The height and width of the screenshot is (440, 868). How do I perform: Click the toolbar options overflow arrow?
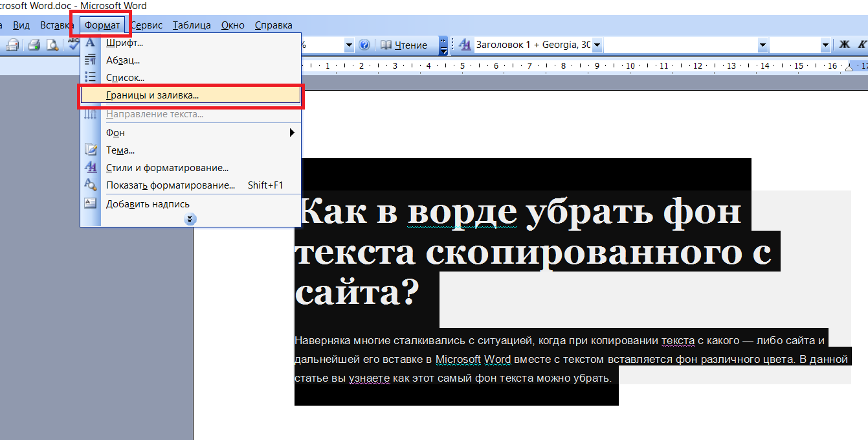(443, 45)
